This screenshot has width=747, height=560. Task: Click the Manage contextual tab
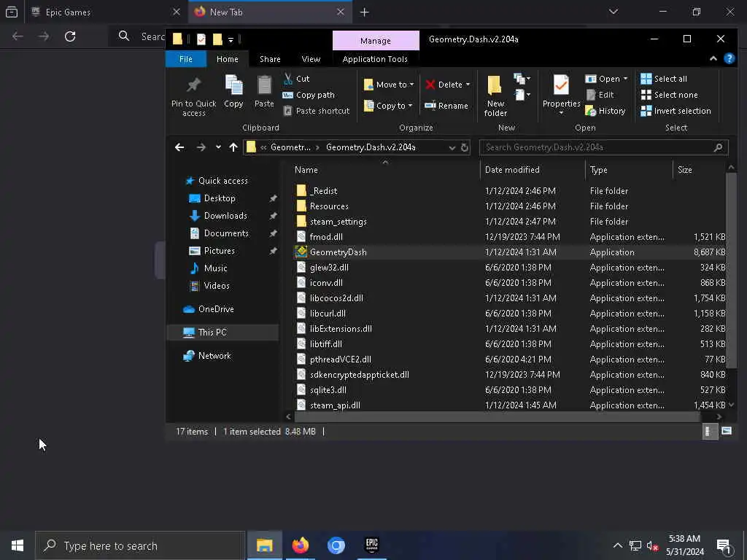pyautogui.click(x=376, y=41)
